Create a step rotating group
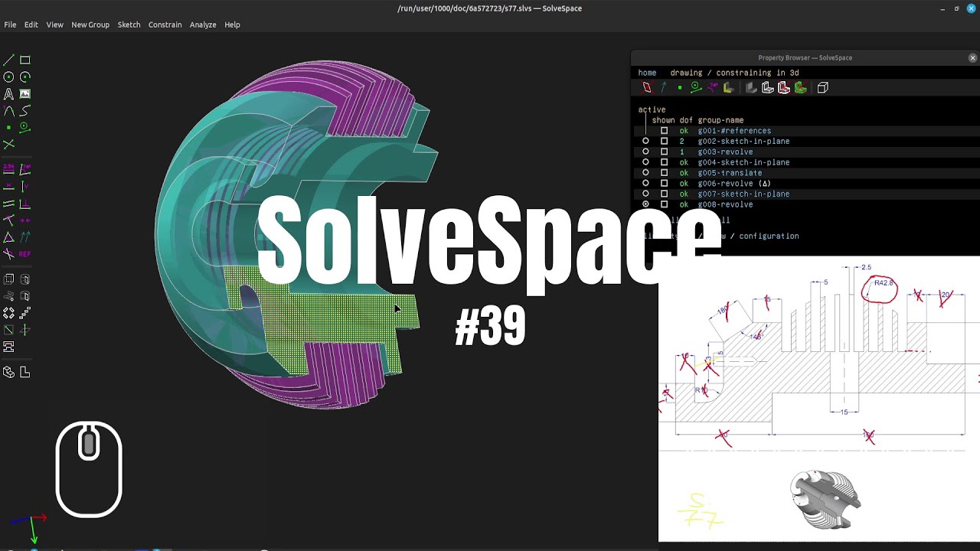 click(x=8, y=313)
